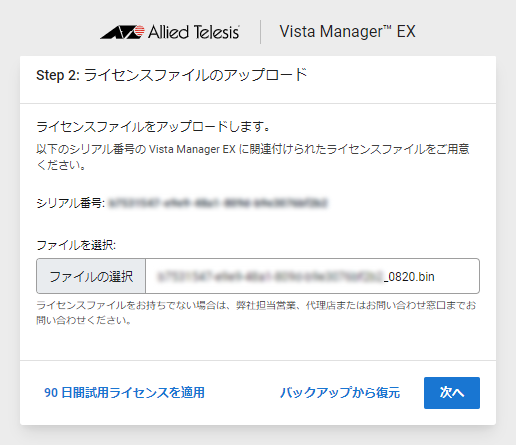Click the vertical divider between the logos
516x445 pixels.
260,32
